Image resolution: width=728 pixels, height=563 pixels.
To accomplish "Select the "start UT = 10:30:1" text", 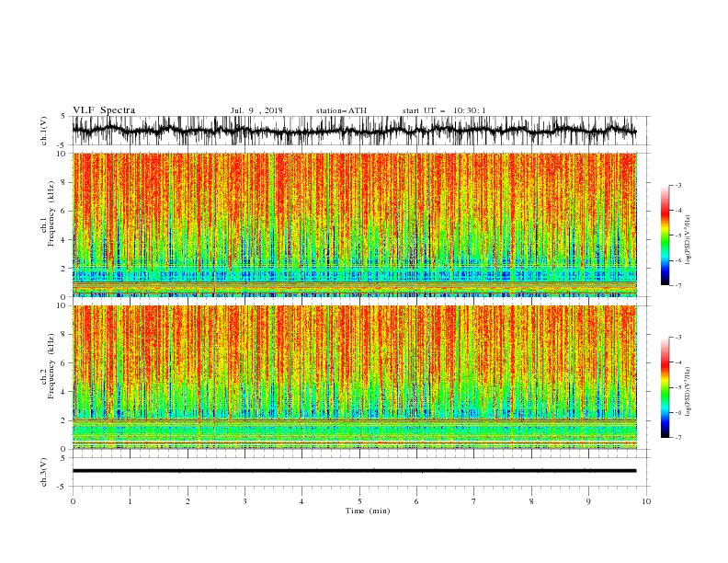I will (x=444, y=110).
